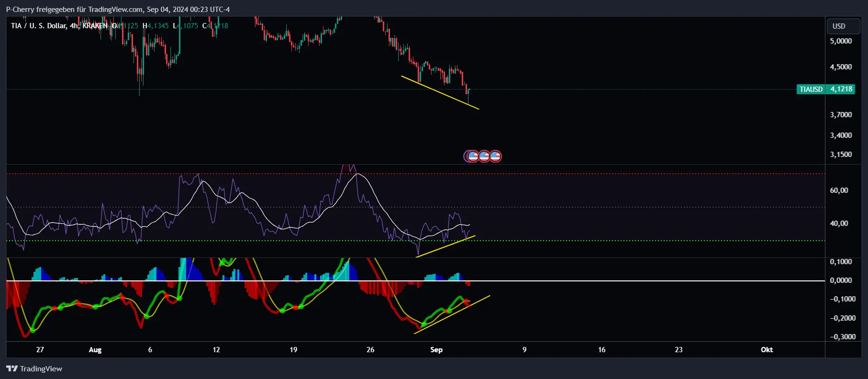Click the Aug label on the time axis
The width and height of the screenshot is (868, 379).
point(95,350)
